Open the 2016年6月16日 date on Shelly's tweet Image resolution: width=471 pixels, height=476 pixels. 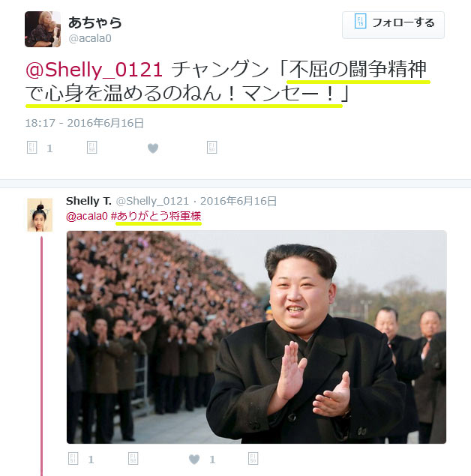click(x=238, y=201)
